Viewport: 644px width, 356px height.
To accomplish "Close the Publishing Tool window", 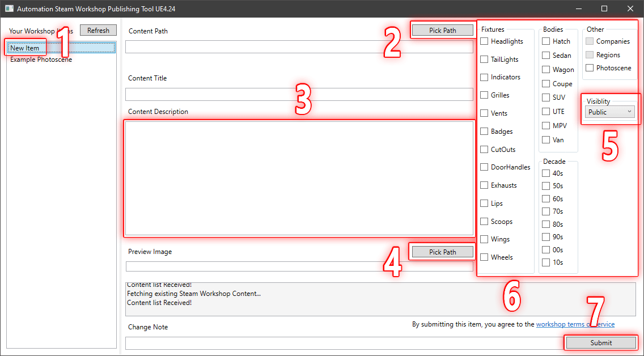I will [630, 9].
